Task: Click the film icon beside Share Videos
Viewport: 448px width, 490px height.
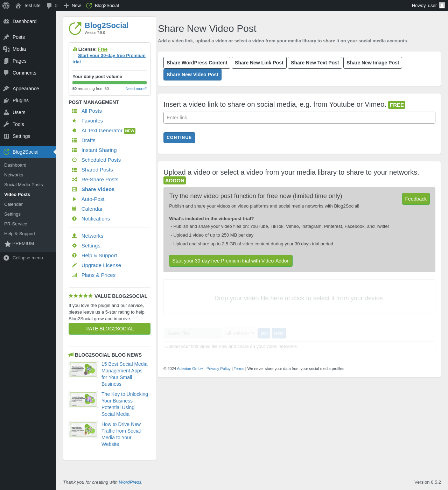Action: click(74, 189)
